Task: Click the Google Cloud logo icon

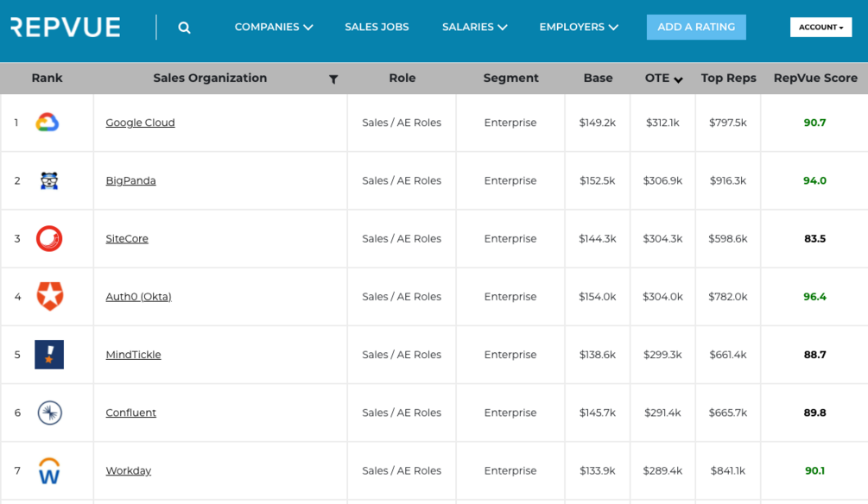Action: click(x=48, y=123)
